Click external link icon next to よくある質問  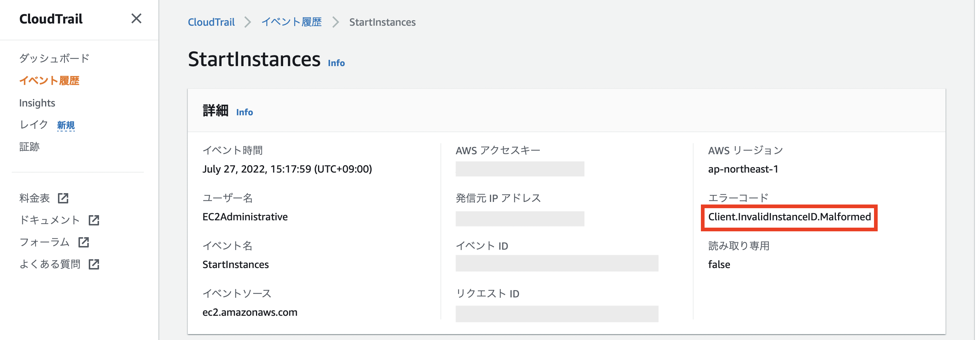click(x=94, y=264)
